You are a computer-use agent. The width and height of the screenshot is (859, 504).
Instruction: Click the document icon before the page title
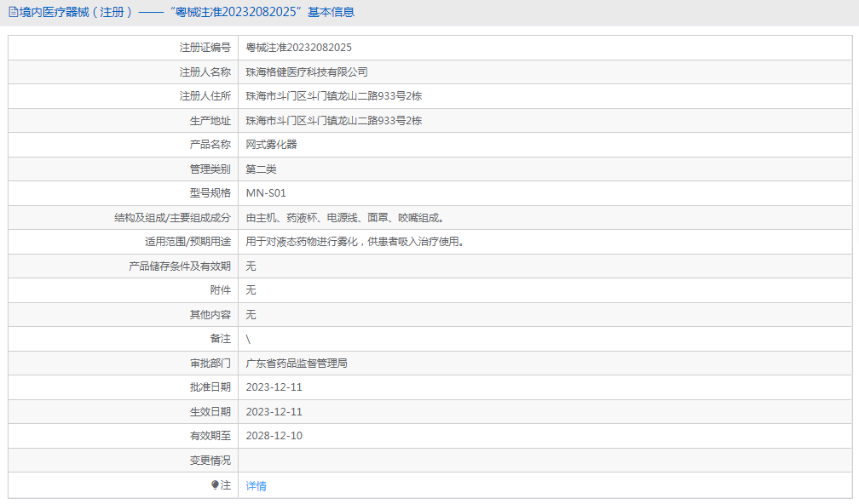[x=13, y=12]
